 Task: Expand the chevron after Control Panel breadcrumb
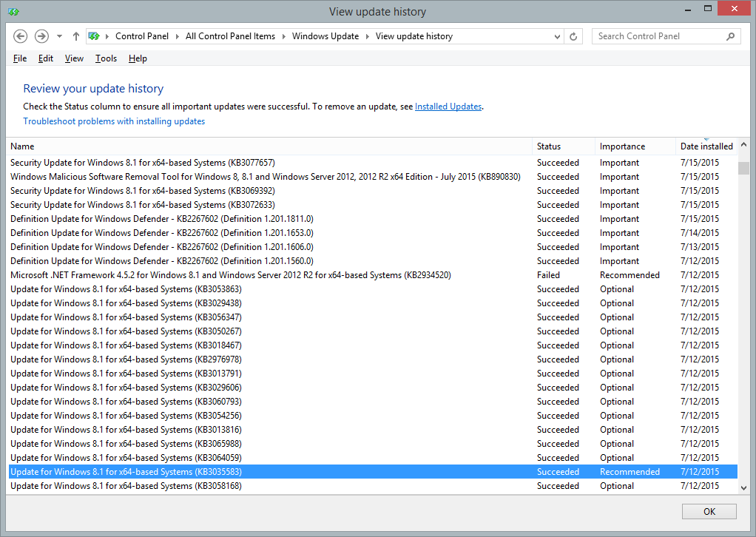click(178, 36)
